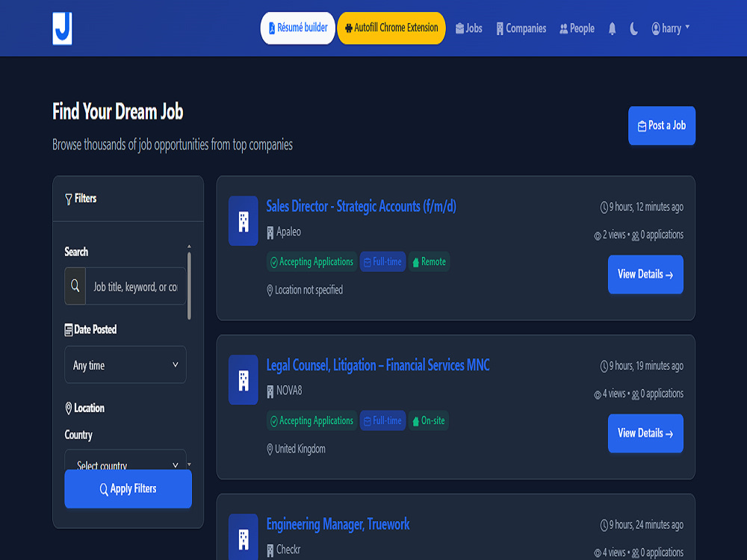Click the J logo in header
747x560 pixels.
tap(63, 28)
